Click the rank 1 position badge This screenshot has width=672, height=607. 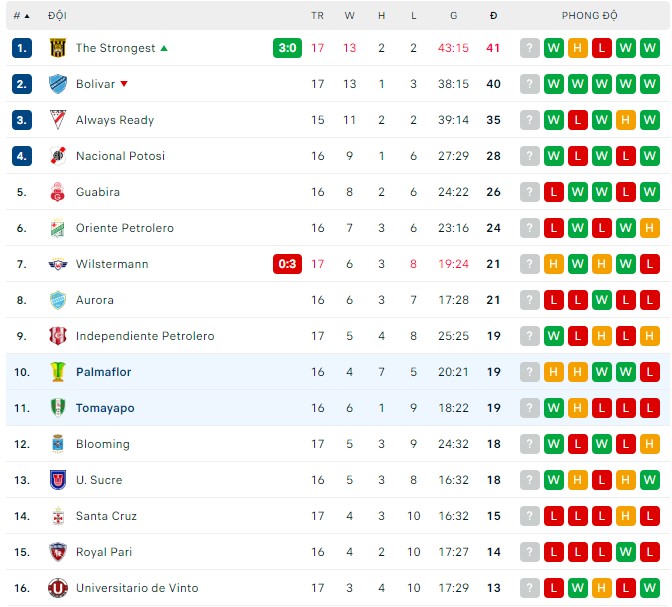coord(22,48)
